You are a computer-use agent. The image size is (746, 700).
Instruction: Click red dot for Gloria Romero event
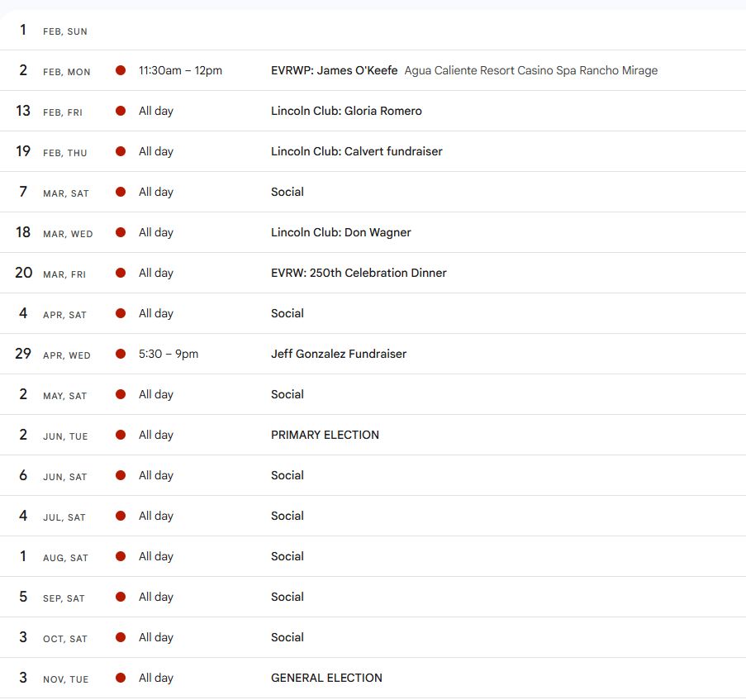click(121, 112)
